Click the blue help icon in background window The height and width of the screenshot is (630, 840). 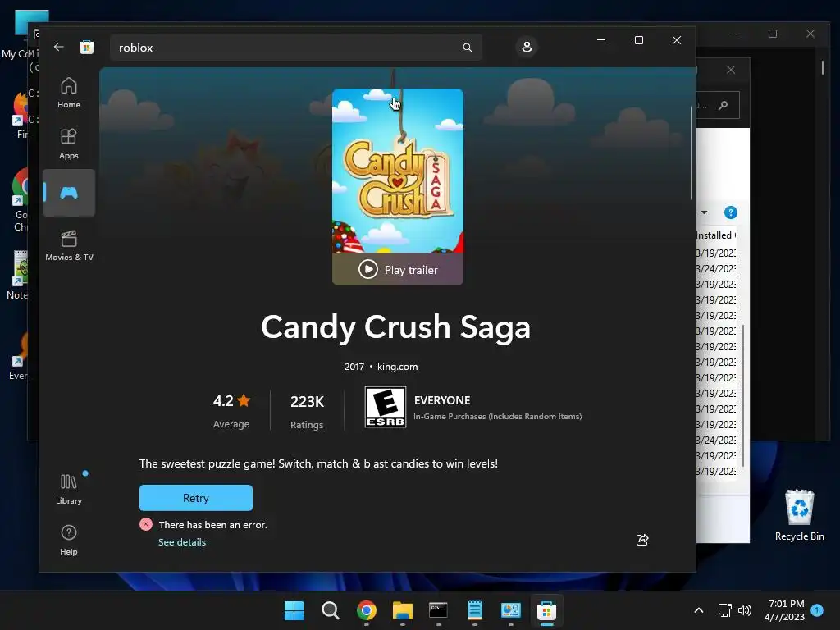click(x=730, y=212)
